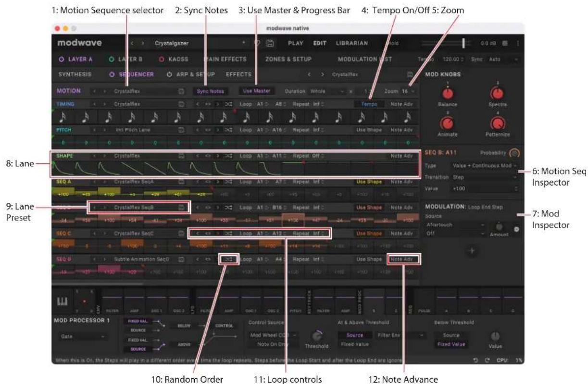Toggle Note Adv on the Seq D lane
Image resolution: width=588 pixels, height=384 pixels.
point(403,260)
